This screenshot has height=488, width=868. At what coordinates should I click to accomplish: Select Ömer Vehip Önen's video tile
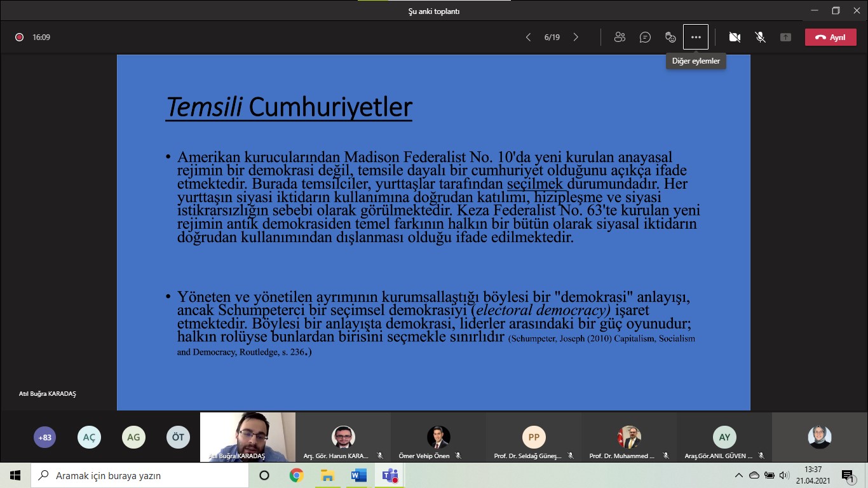point(438,437)
